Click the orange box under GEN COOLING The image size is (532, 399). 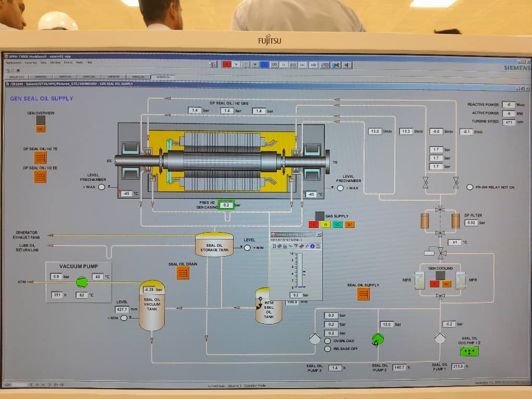446,284
